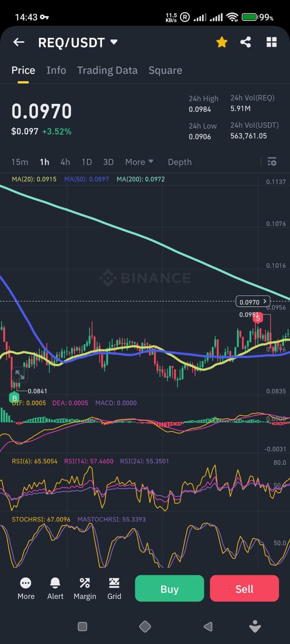290x644 pixels.
Task: Select the 4h timeframe
Action: [x=65, y=162]
